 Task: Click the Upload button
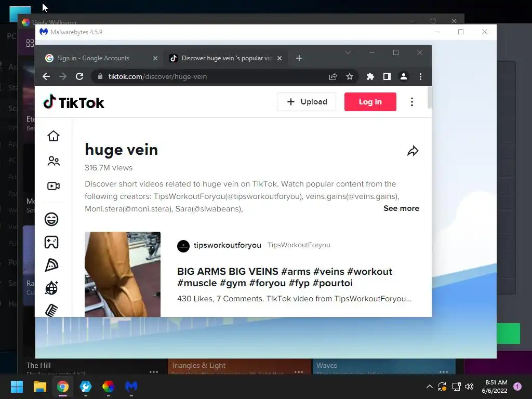coord(307,102)
